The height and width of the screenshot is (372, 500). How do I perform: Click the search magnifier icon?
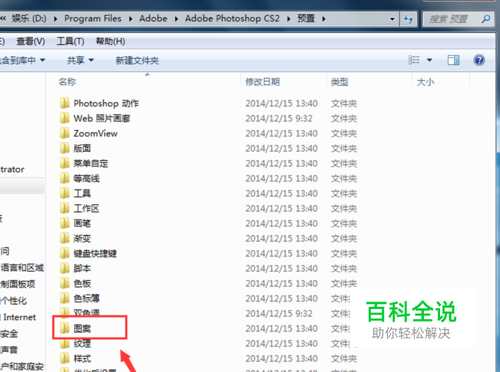tap(486, 19)
